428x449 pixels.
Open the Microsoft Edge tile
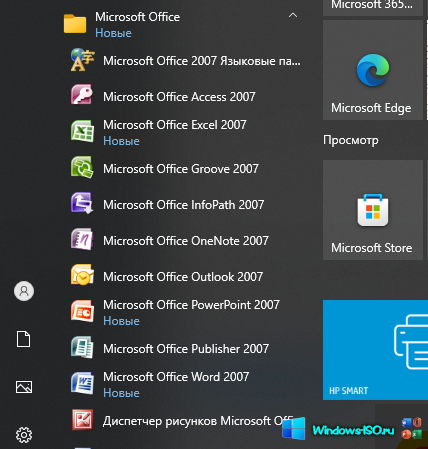click(x=373, y=70)
